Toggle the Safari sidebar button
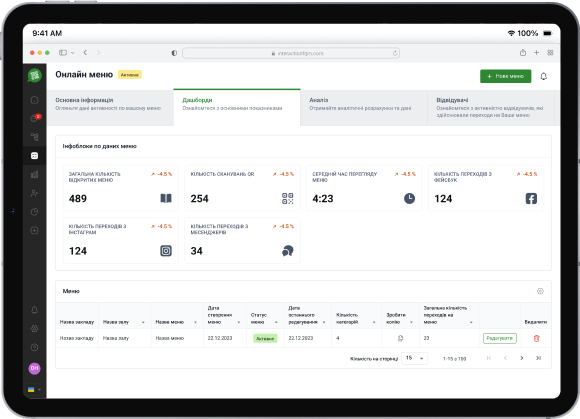The height and width of the screenshot is (419, 580). (63, 53)
